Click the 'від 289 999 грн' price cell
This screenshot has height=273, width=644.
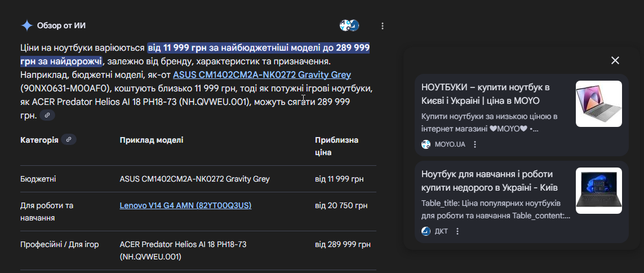pos(343,245)
